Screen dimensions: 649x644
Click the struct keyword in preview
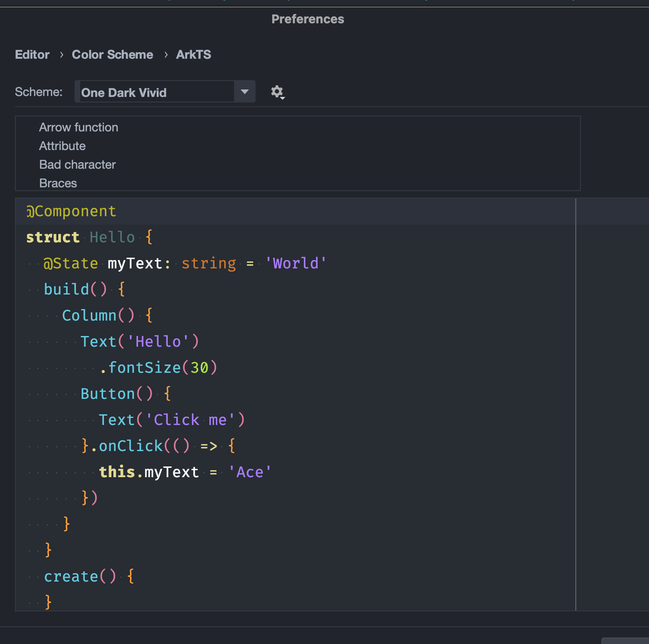coord(53,237)
